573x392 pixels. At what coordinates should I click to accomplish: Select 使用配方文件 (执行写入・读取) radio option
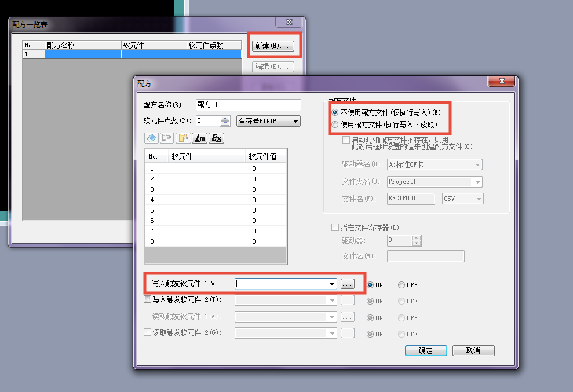[335, 124]
